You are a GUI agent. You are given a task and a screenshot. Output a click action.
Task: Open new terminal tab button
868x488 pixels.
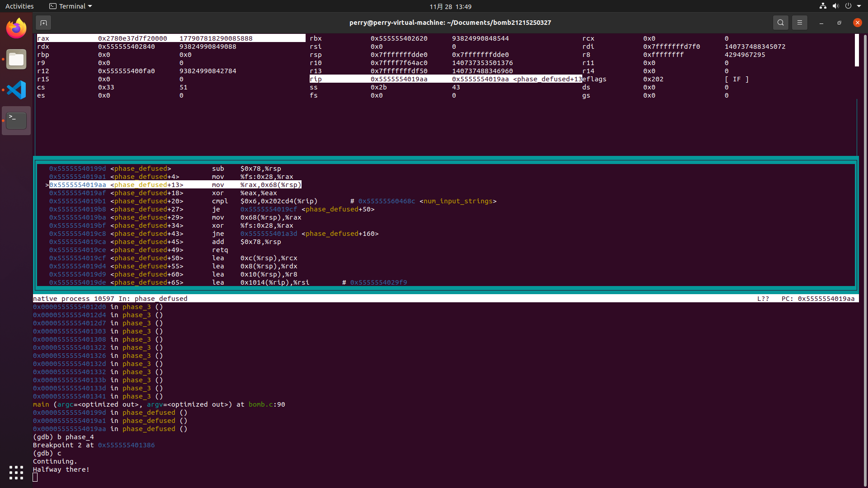(x=43, y=23)
